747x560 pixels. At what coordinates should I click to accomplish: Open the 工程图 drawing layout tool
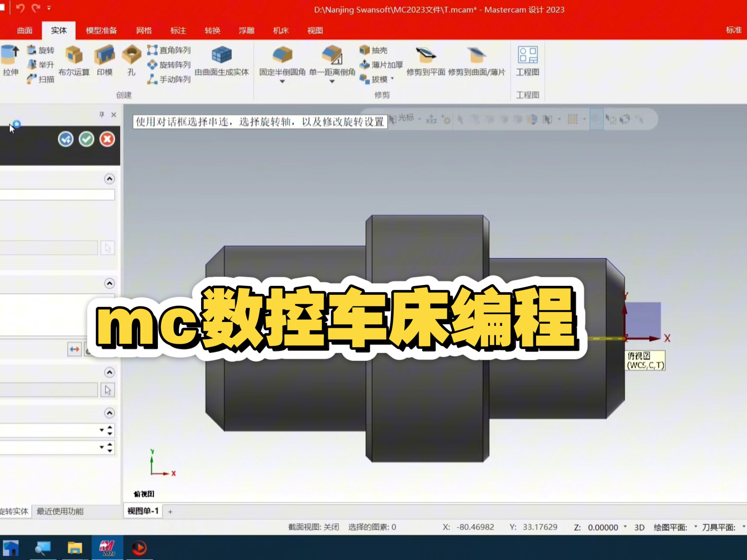pyautogui.click(x=528, y=60)
